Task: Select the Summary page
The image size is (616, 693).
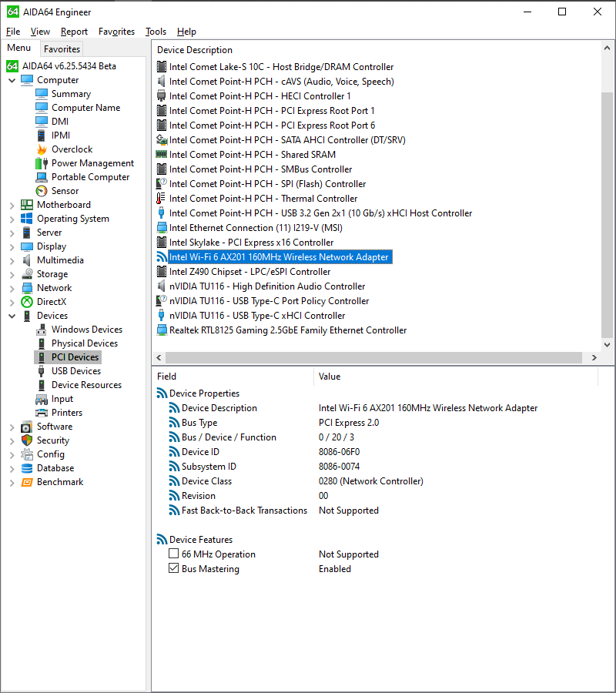Action: click(71, 94)
